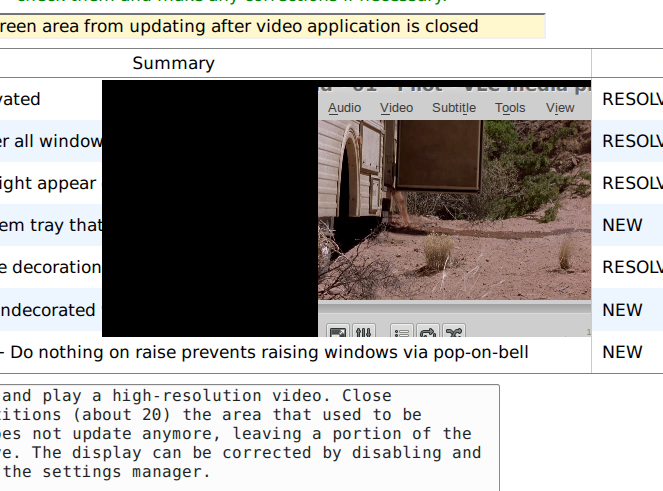Toggle VLC fullscreen button
Image resolution: width=663 pixels, height=491 pixels.
[x=338, y=331]
